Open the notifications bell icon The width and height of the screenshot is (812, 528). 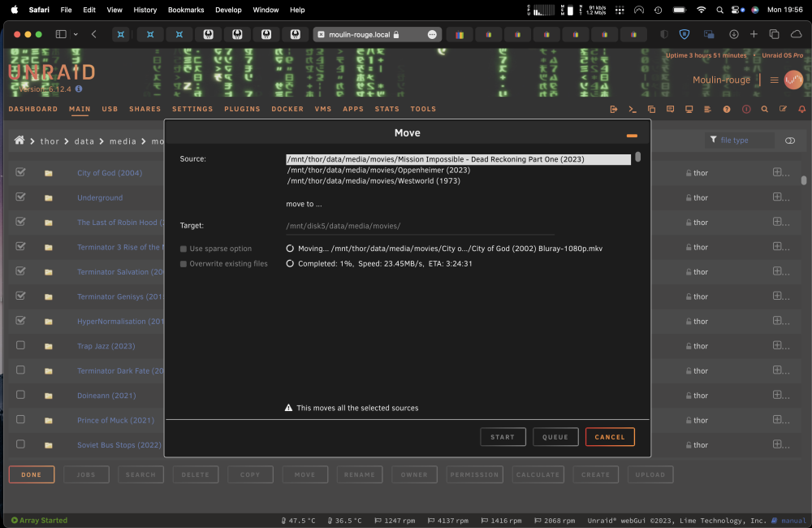coord(801,110)
